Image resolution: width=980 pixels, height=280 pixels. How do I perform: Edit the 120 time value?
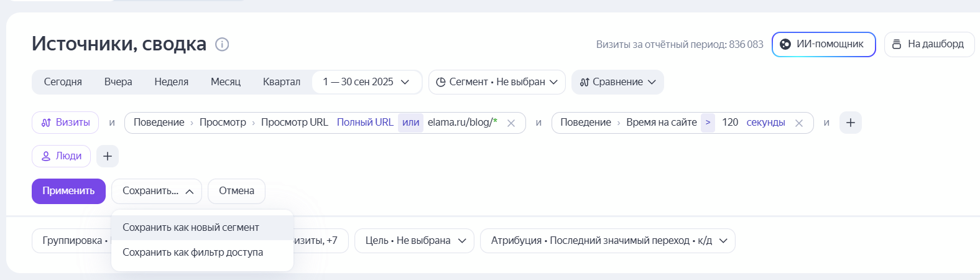(x=730, y=123)
